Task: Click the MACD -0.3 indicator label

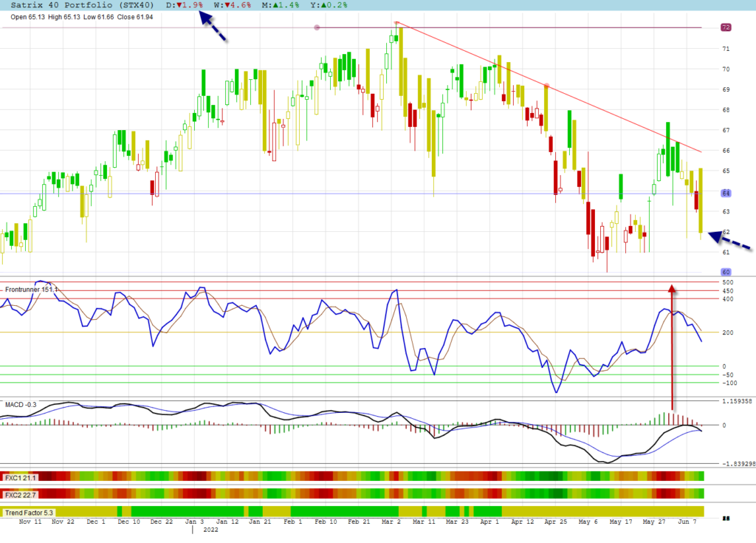Action: (x=21, y=404)
